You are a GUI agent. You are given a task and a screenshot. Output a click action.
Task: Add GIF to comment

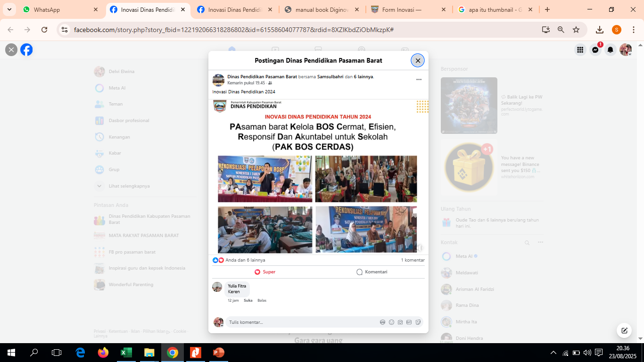pos(409,322)
